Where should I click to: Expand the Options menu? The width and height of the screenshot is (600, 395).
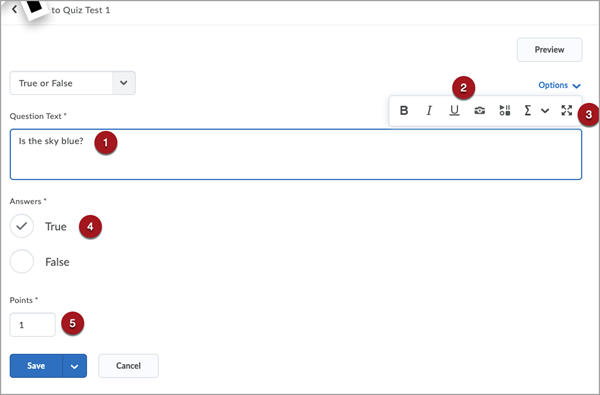coord(559,85)
